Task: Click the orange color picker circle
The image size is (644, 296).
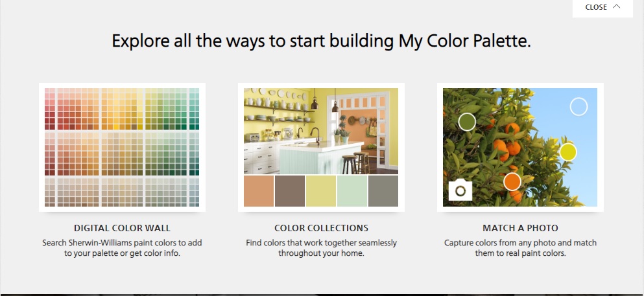Action: 512,181
